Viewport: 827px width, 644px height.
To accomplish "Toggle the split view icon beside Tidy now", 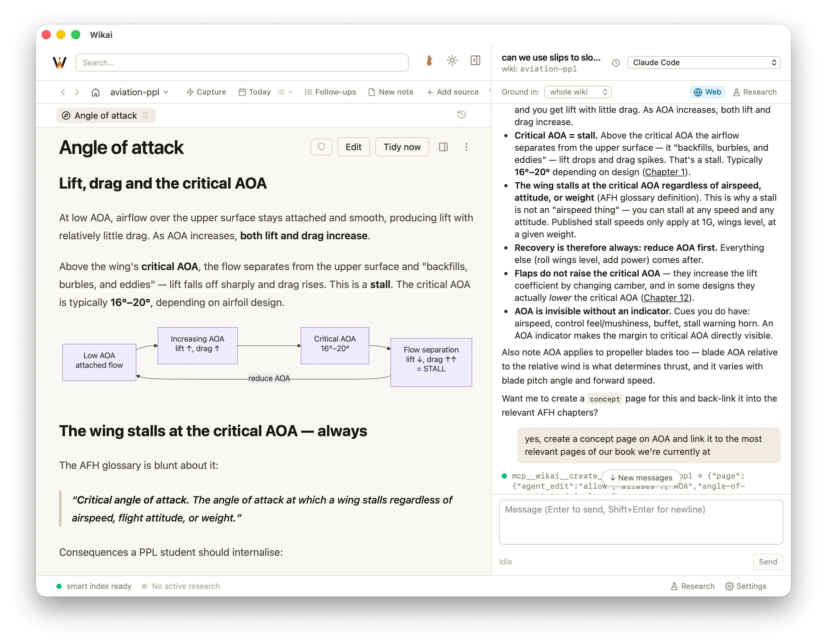I will [443, 147].
